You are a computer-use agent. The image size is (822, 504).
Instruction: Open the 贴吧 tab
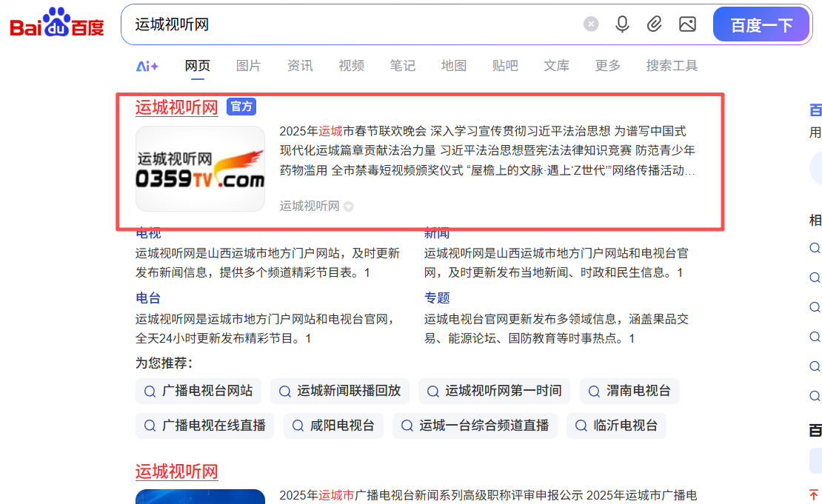tap(504, 66)
